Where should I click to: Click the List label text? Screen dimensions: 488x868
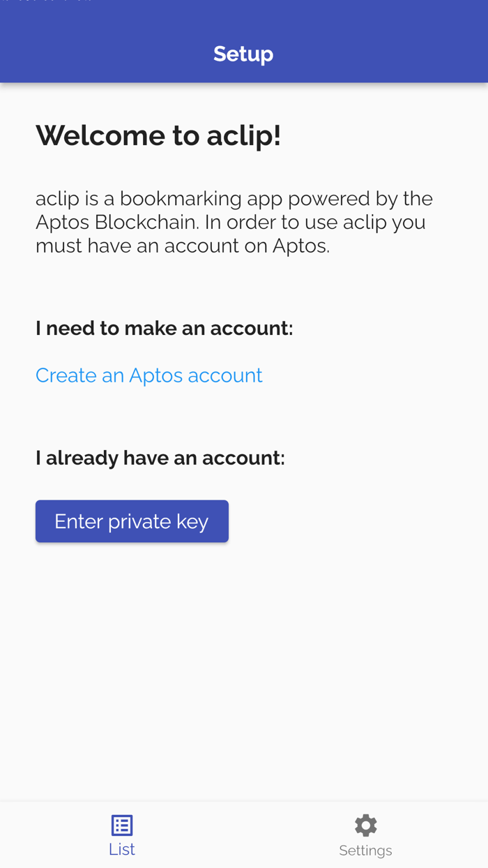(121, 848)
